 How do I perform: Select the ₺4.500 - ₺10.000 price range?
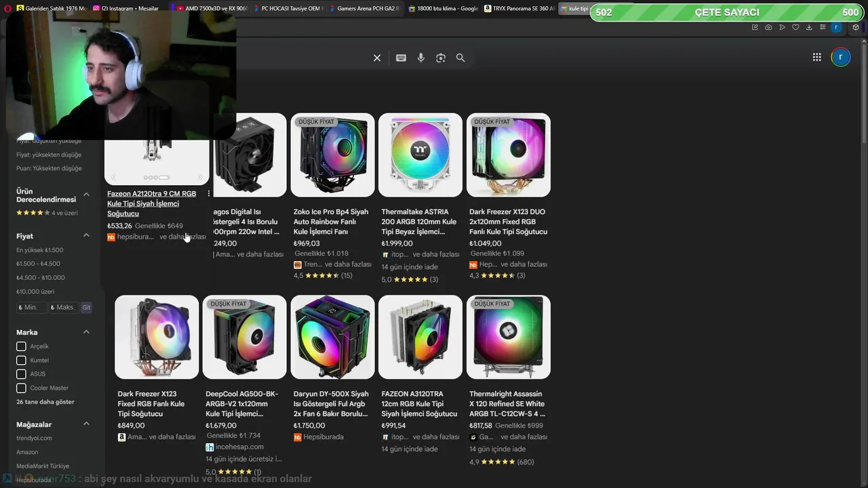tap(41, 278)
